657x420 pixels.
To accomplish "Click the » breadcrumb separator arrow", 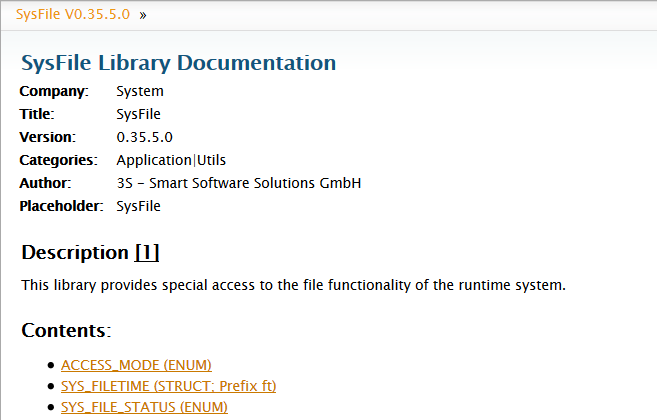I will point(143,16).
